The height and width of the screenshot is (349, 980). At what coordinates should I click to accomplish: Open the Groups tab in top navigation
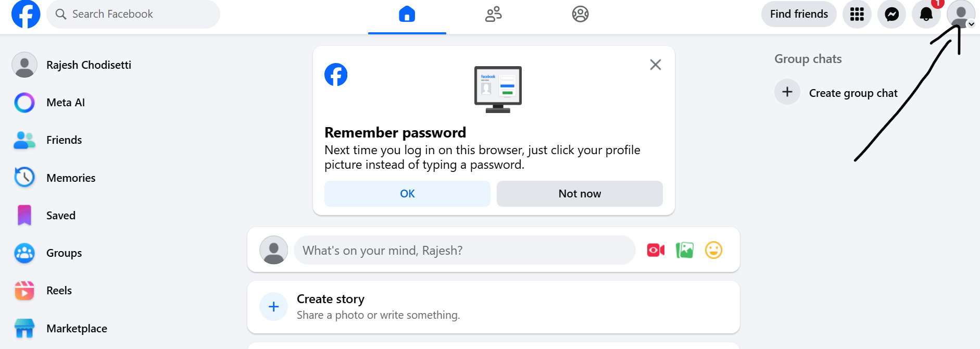(x=580, y=14)
